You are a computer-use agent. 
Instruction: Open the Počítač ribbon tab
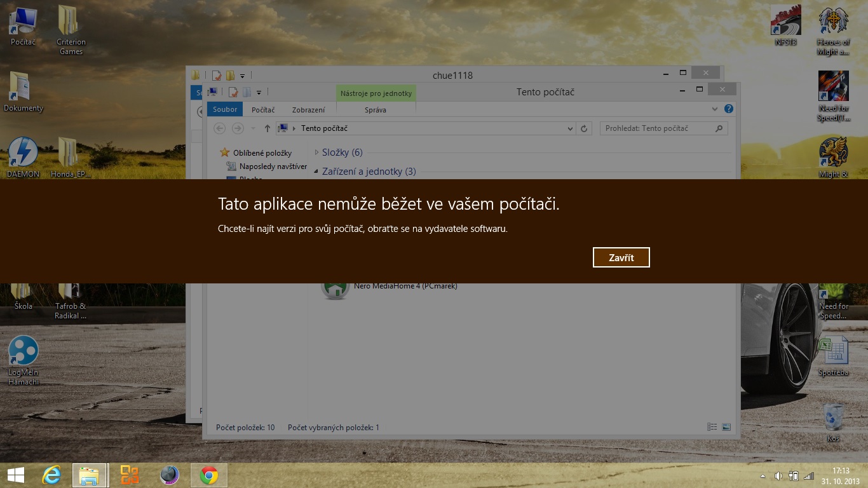tap(263, 110)
